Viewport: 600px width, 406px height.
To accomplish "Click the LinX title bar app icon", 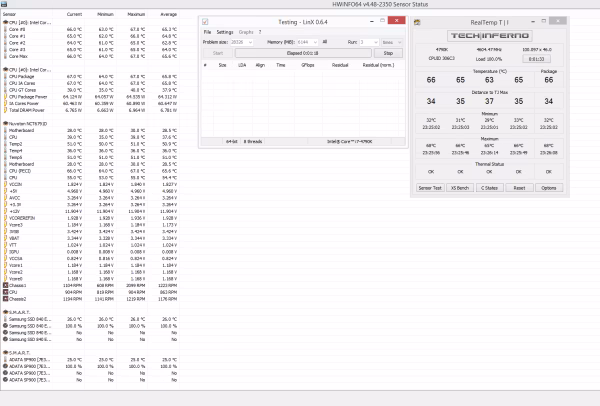I will point(205,22).
